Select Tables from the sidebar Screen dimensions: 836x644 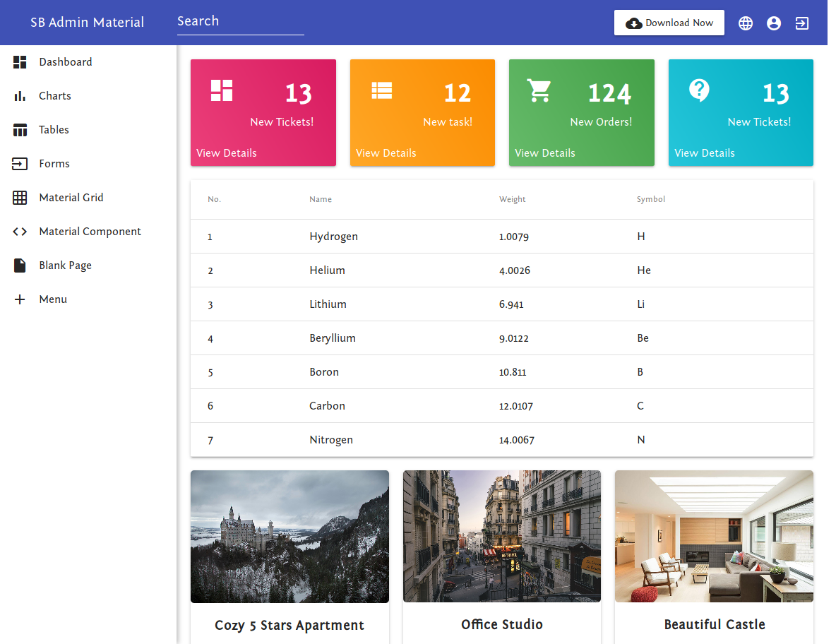[53, 129]
